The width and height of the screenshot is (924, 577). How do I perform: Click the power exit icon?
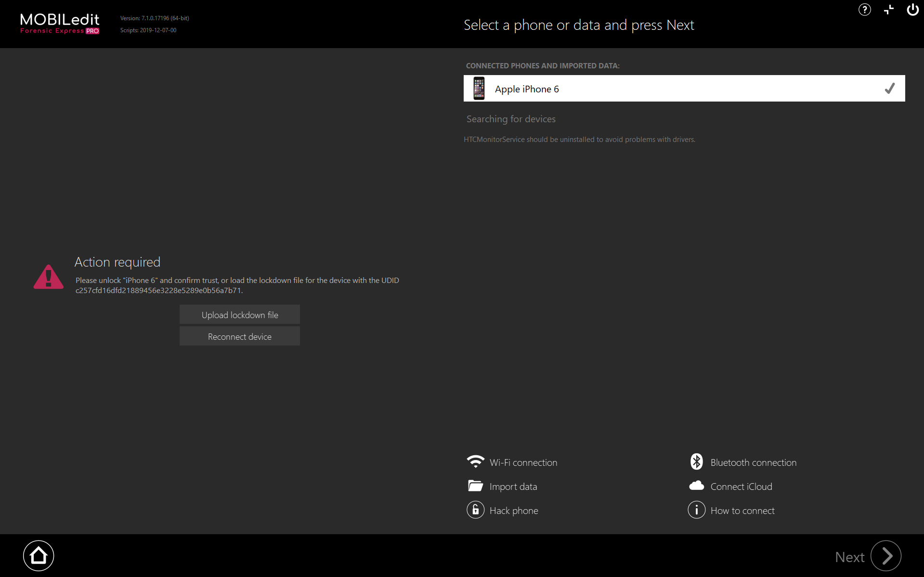912,10
